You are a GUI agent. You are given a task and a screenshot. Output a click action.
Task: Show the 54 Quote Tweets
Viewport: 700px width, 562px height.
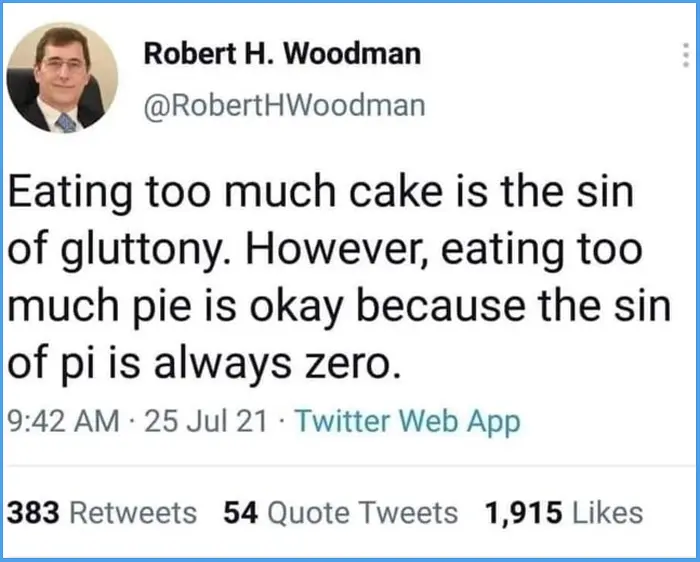pyautogui.click(x=340, y=514)
